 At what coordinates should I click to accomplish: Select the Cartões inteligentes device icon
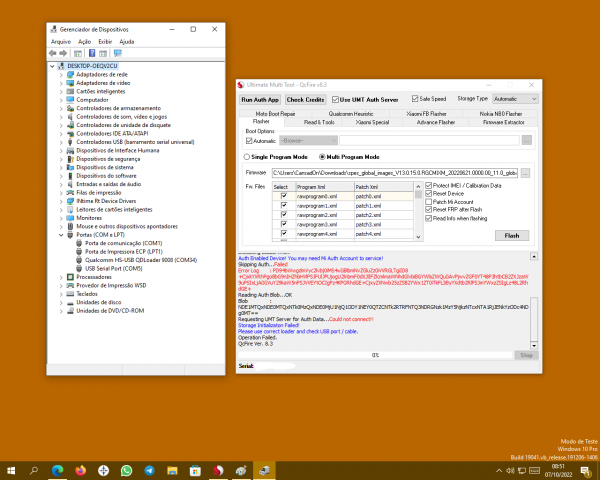70,91
